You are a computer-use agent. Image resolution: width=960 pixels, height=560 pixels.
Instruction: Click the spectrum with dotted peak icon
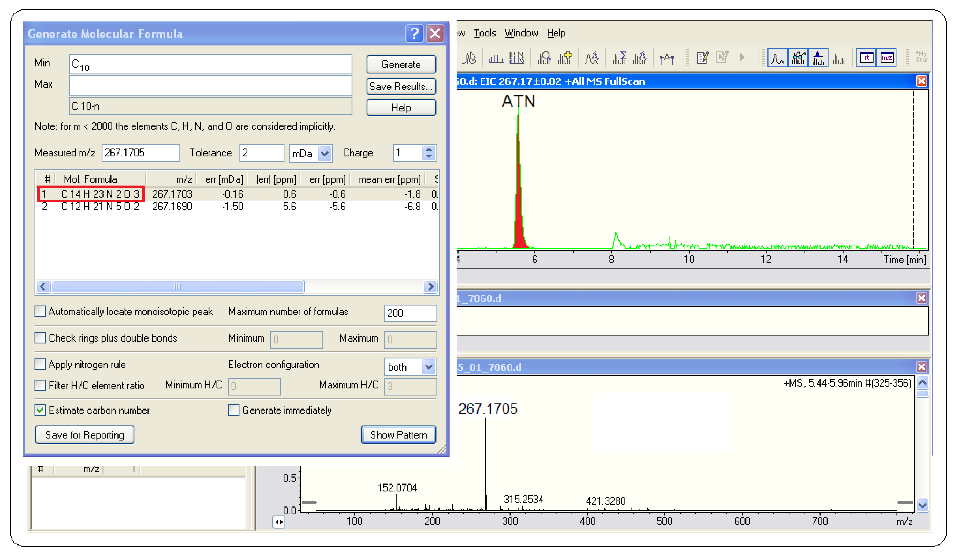[x=640, y=58]
